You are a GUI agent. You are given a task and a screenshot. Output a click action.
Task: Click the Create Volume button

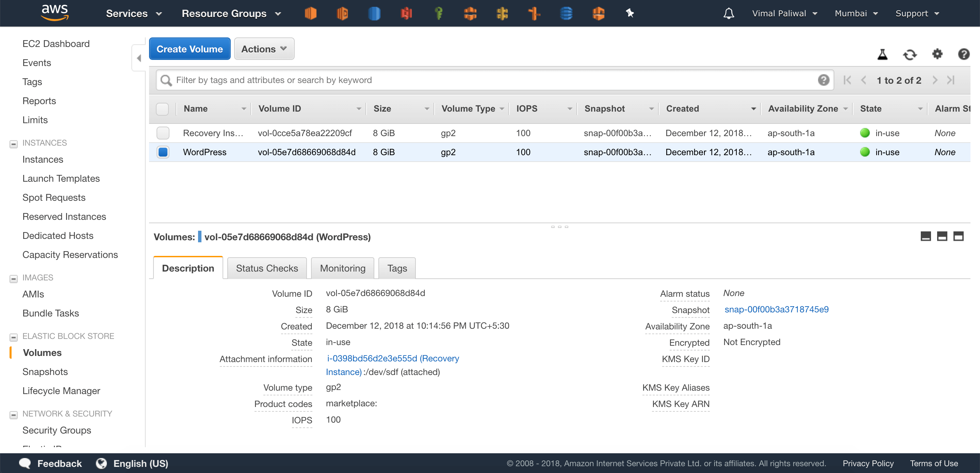coord(190,49)
